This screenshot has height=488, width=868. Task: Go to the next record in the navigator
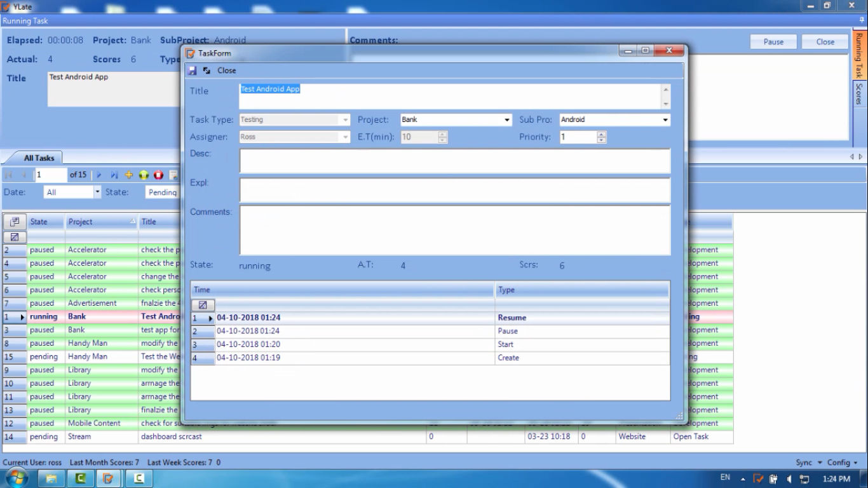(99, 175)
